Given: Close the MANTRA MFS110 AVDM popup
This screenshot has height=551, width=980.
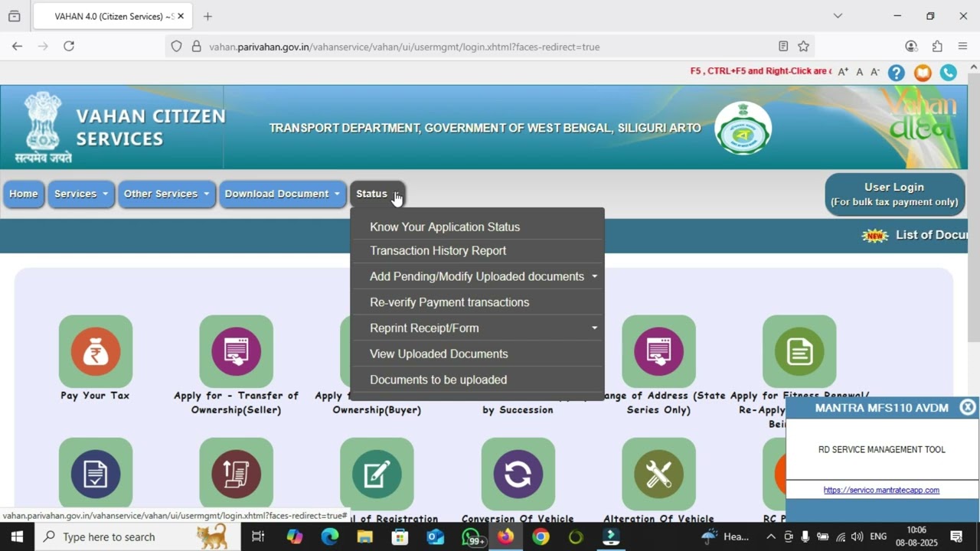Looking at the screenshot, I should click(x=968, y=407).
